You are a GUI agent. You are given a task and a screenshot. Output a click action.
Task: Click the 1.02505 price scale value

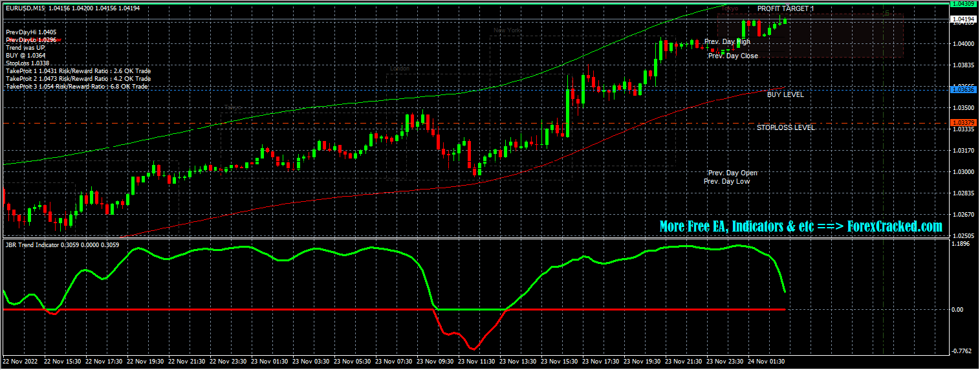click(x=963, y=235)
